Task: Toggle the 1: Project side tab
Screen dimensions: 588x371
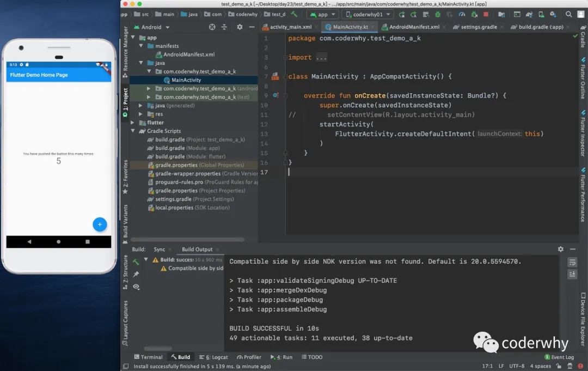Action: coord(125,102)
